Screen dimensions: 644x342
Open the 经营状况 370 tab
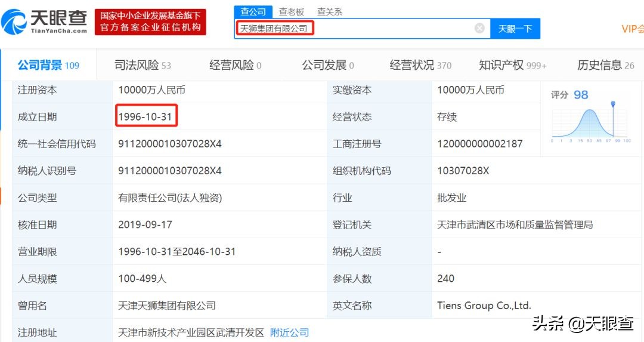420,65
